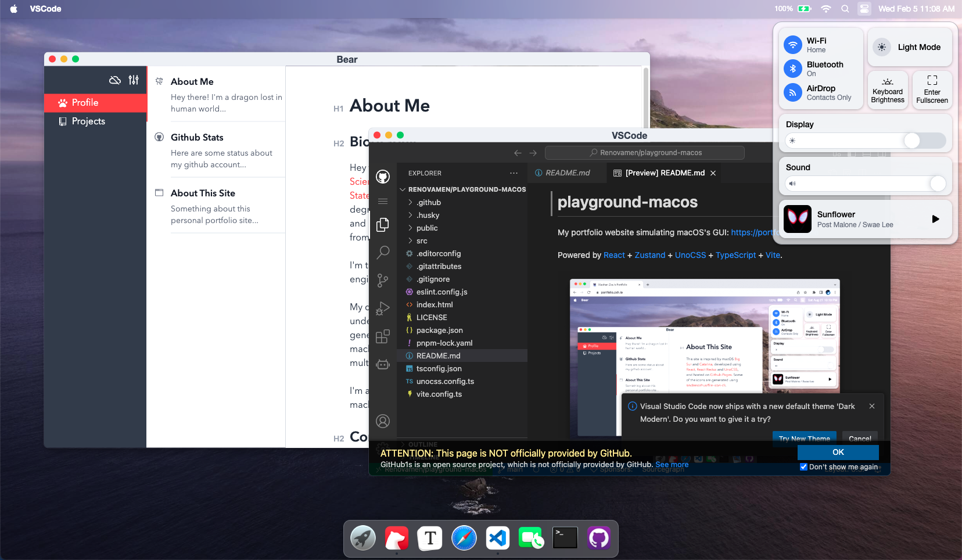Open Search in VSCode activity bar
The height and width of the screenshot is (560, 962).
tap(383, 252)
